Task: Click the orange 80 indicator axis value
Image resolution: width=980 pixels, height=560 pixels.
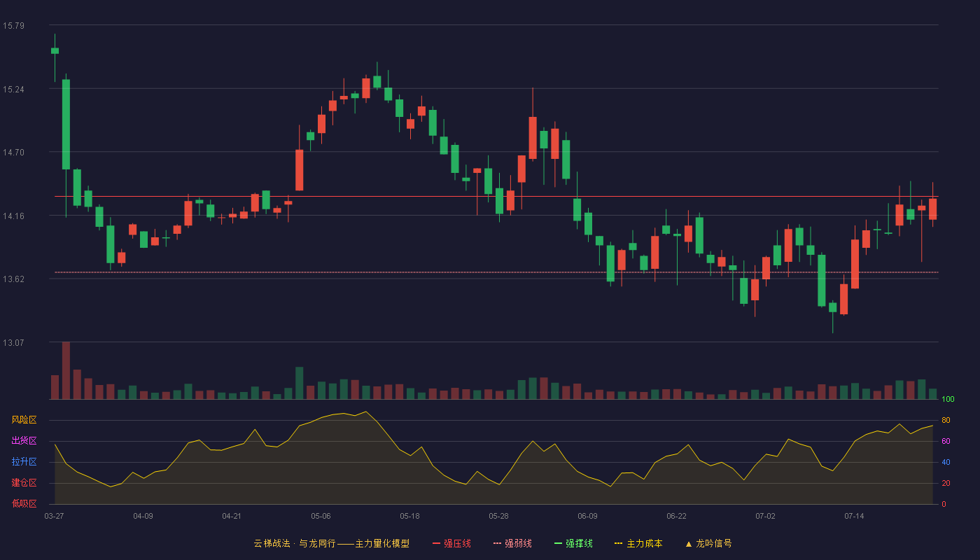Action: (x=946, y=420)
